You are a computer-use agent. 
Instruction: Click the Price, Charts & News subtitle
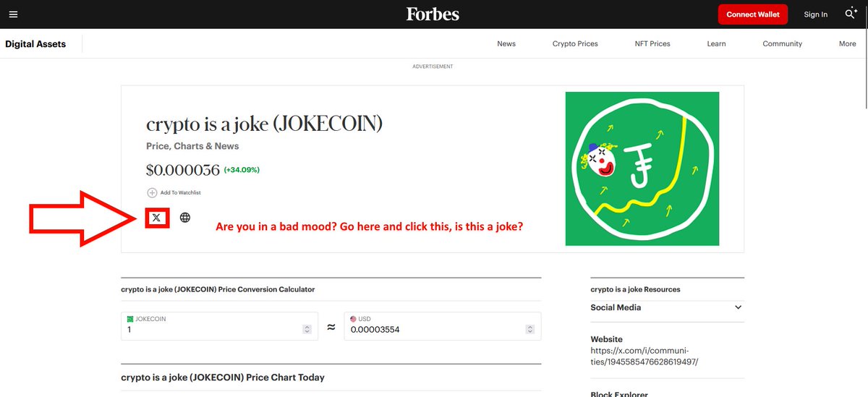point(192,146)
